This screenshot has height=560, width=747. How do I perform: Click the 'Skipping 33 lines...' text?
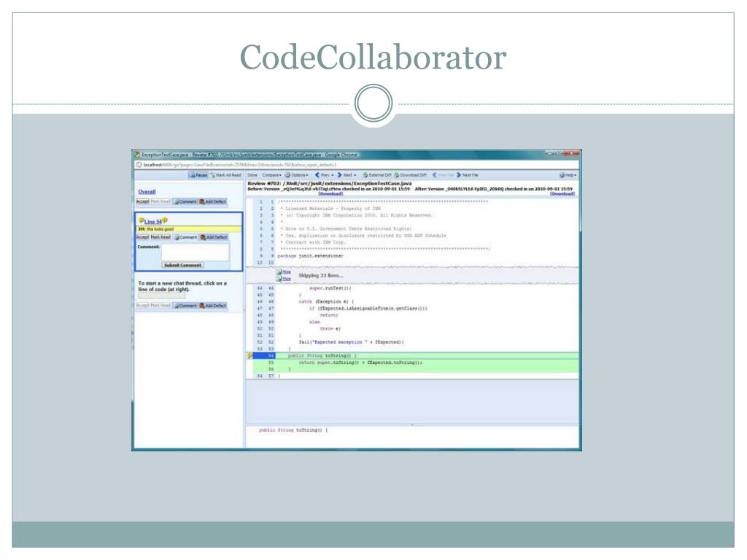pyautogui.click(x=321, y=276)
